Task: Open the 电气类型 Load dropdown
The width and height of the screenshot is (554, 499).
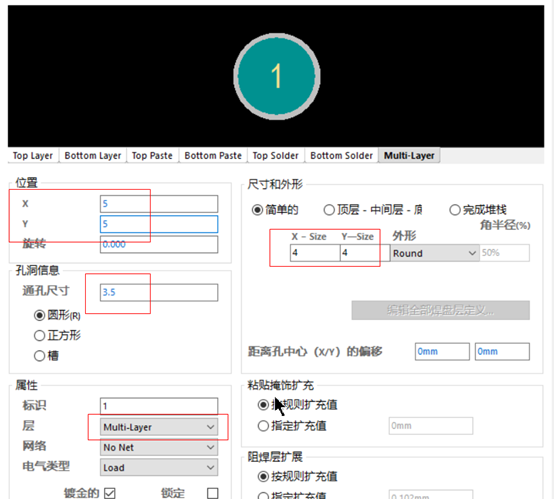Action: pos(159,468)
